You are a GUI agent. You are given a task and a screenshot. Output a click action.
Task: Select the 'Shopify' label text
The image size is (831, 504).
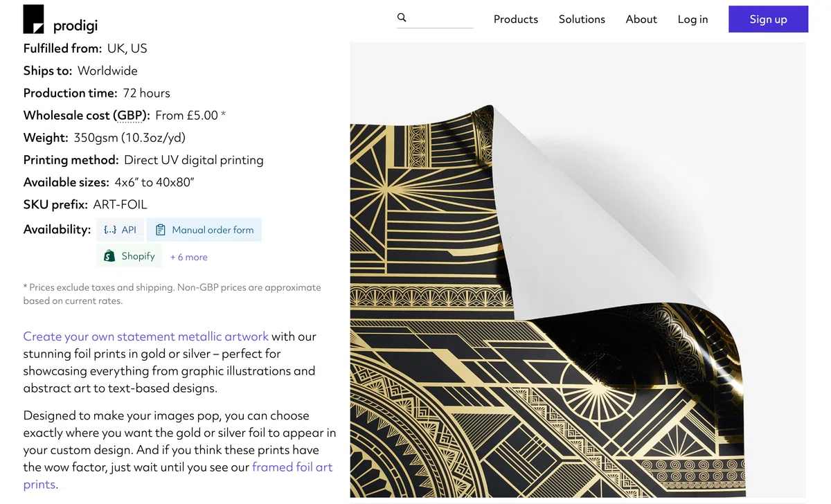click(x=138, y=256)
